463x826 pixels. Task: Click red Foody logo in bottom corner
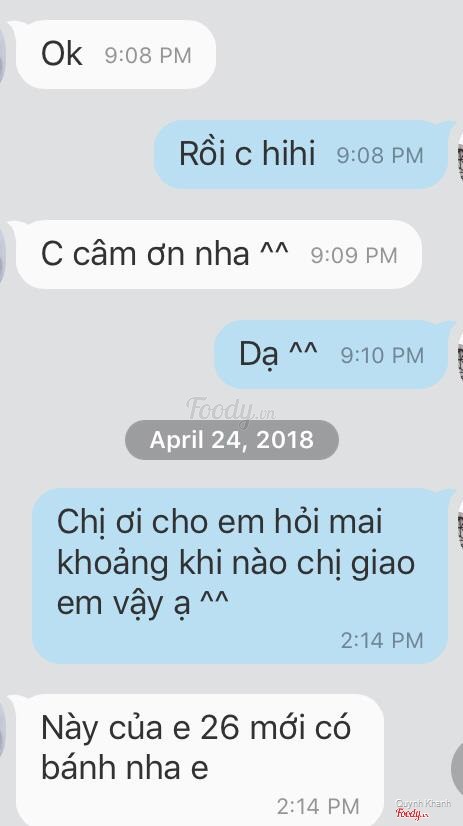(411, 814)
